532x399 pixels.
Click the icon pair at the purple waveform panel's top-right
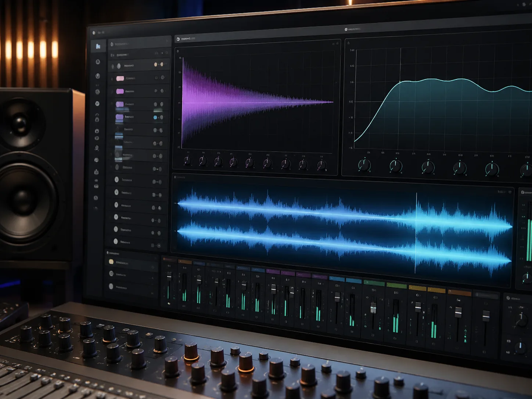coord(335,44)
